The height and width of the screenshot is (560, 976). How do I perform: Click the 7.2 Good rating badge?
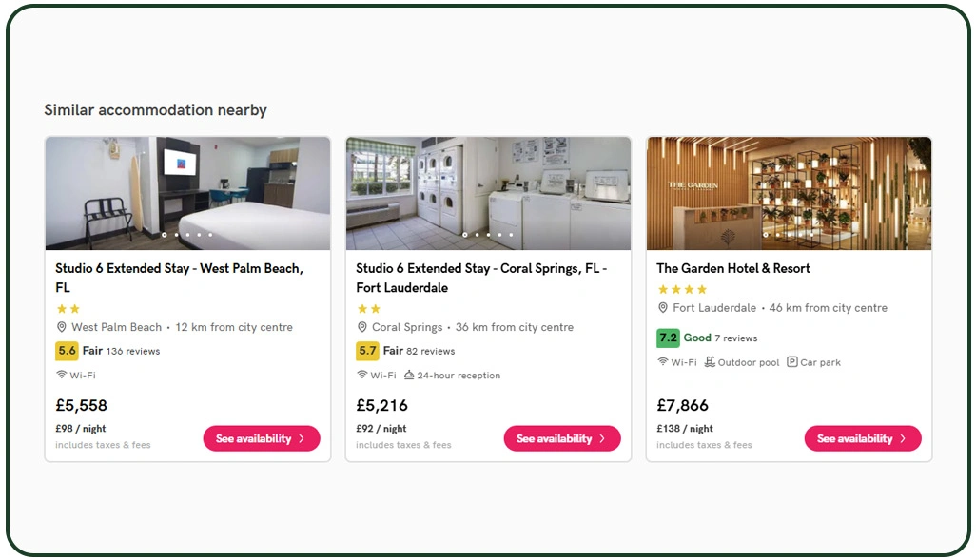[669, 338]
